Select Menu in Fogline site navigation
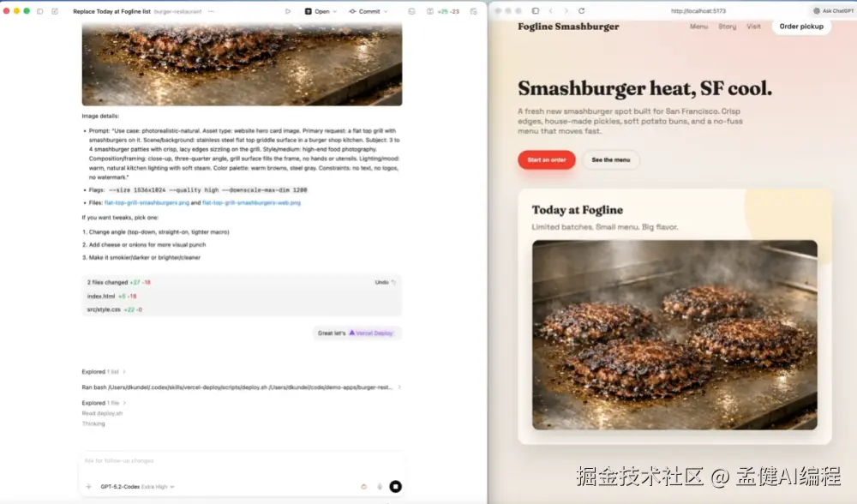The width and height of the screenshot is (857, 504). [x=698, y=27]
